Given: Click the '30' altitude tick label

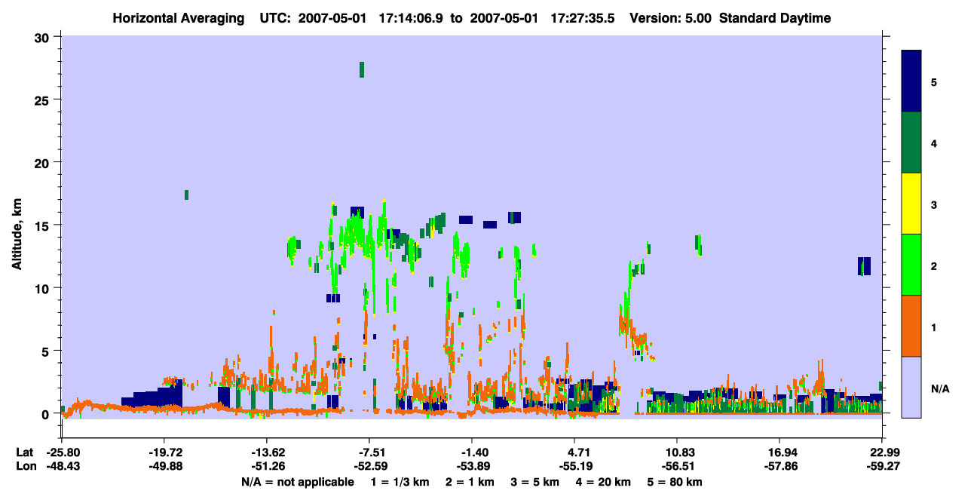Looking at the screenshot, I should [43, 37].
